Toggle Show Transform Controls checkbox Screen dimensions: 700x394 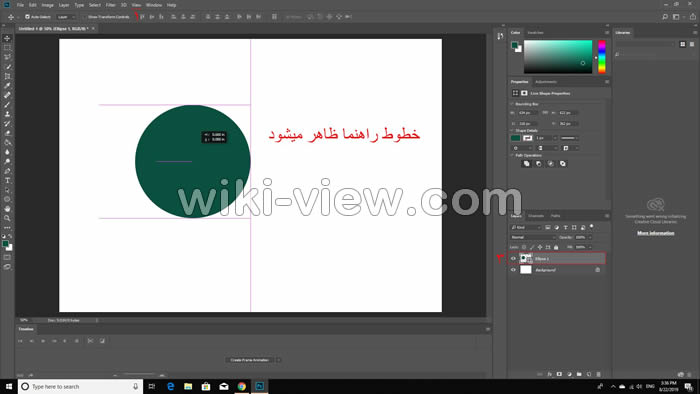(85, 17)
